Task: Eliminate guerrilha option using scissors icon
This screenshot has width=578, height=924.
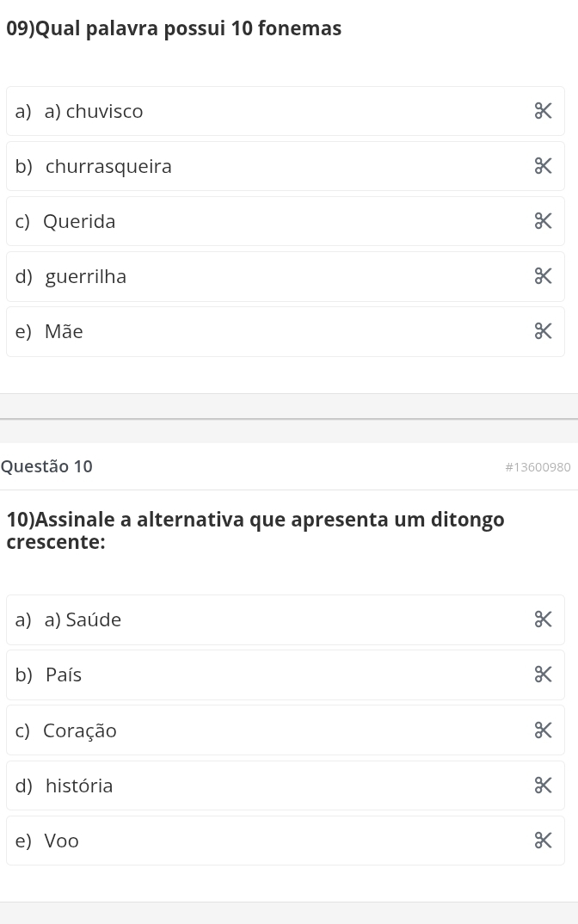Action: 543,276
